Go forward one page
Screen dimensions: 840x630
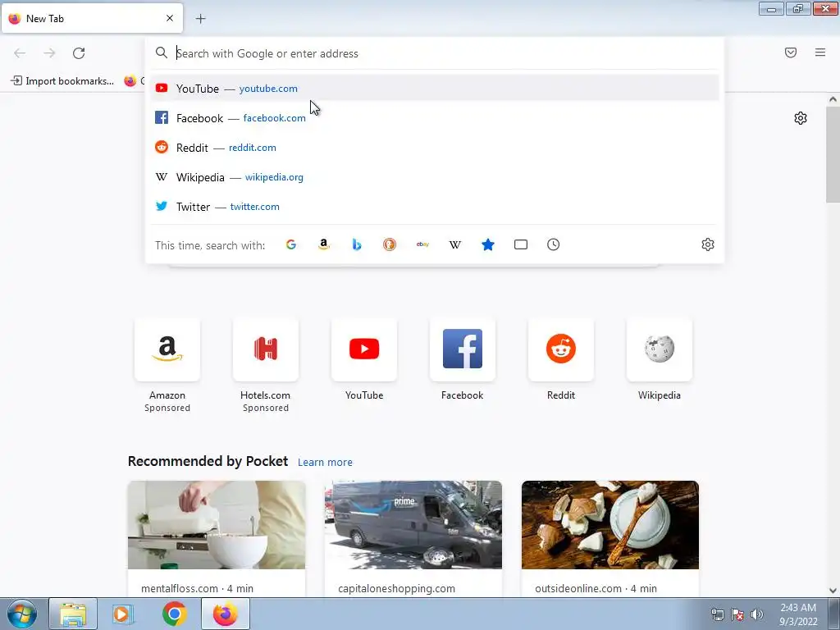[x=49, y=53]
